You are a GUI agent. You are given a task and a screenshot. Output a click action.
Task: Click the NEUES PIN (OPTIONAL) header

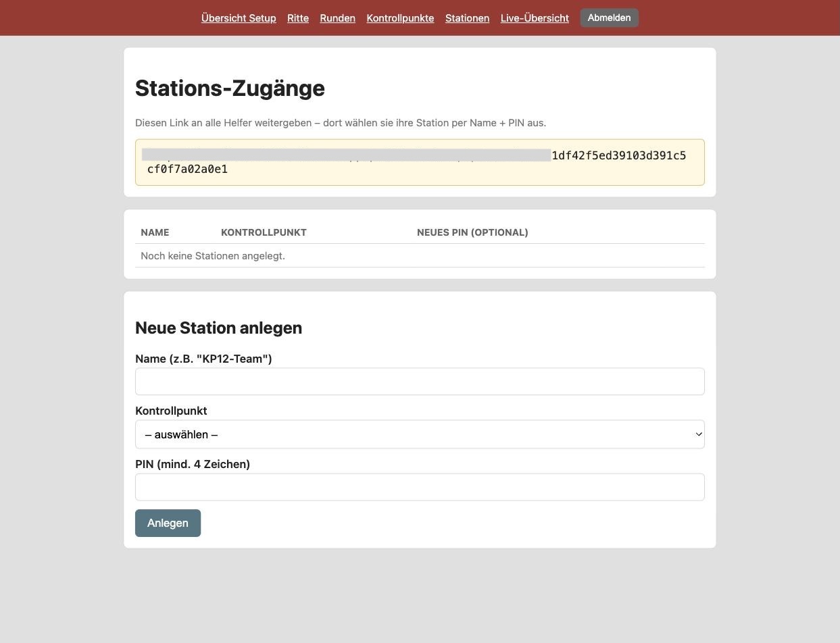(x=472, y=232)
